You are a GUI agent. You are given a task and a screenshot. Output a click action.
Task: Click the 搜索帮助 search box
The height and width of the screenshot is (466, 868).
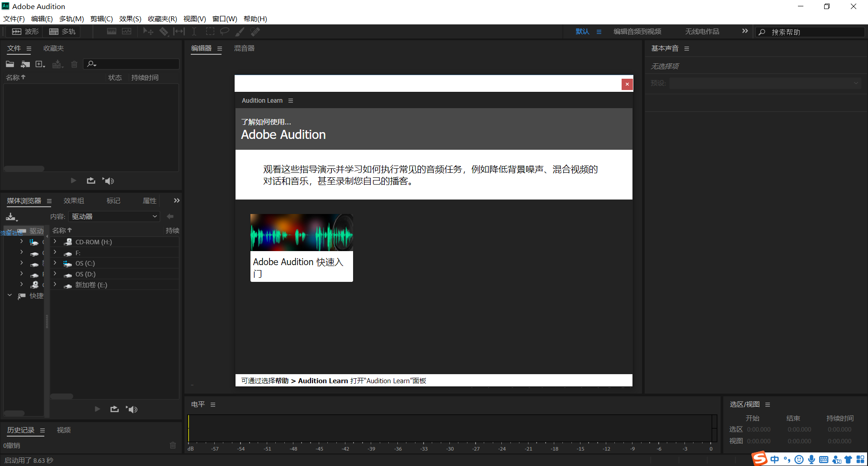pyautogui.click(x=810, y=32)
